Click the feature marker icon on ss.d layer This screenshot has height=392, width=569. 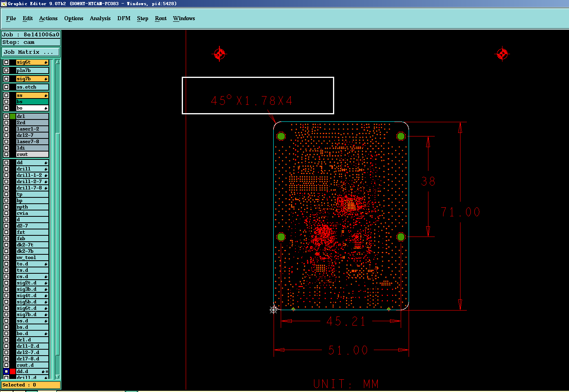[46, 321]
